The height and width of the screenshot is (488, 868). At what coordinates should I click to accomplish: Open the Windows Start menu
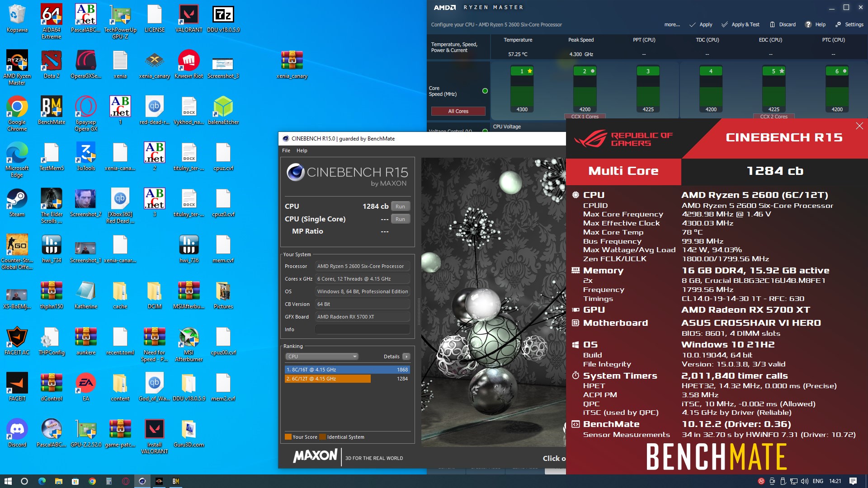pos(8,481)
